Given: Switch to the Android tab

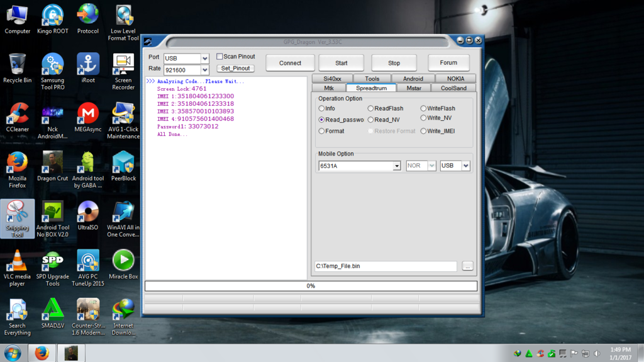Looking at the screenshot, I should (x=413, y=79).
